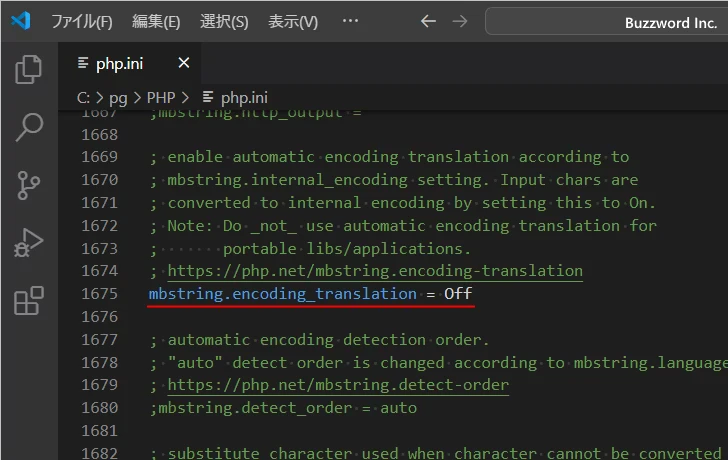Click the Off value on line 1675

click(x=458, y=293)
